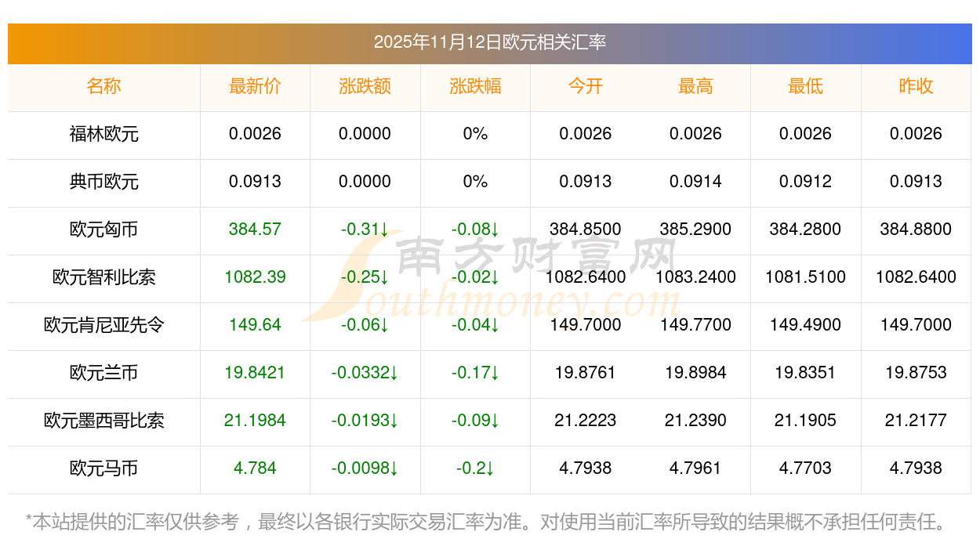The height and width of the screenshot is (546, 980).
Task: Click the 今开 column header
Action: tap(585, 86)
